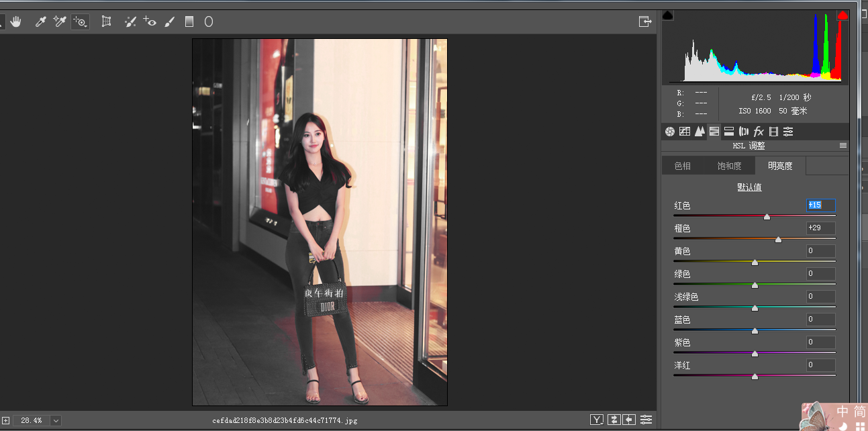Switch to the 饱和度 tab
Viewport: 868px width, 431px height.
pyautogui.click(x=729, y=166)
